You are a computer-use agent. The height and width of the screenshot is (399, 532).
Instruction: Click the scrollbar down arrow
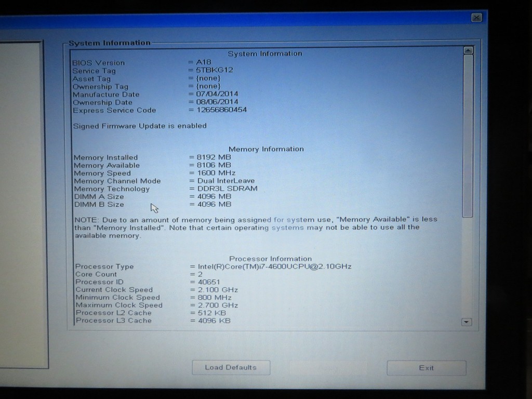pyautogui.click(x=467, y=322)
